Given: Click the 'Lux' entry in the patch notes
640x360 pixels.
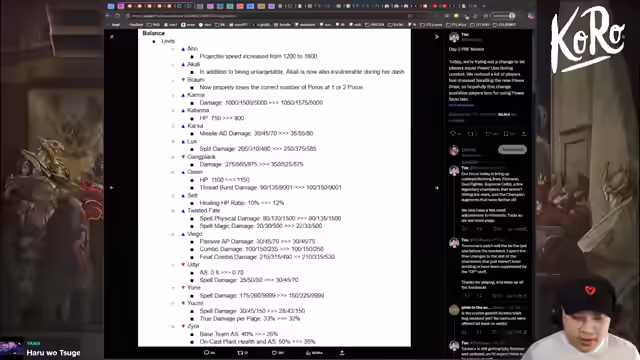Looking at the screenshot, I should click(x=192, y=141).
